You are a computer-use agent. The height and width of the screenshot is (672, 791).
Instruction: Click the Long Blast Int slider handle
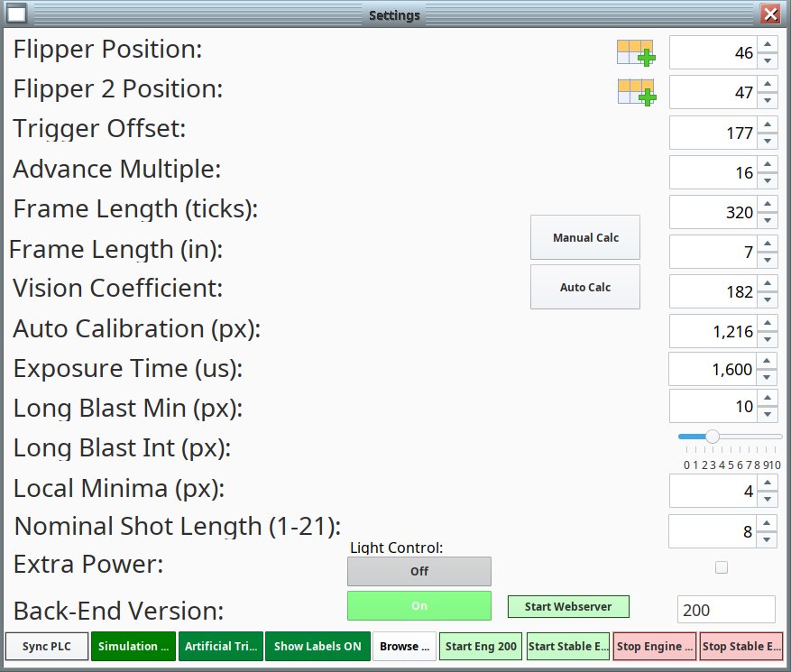click(713, 437)
